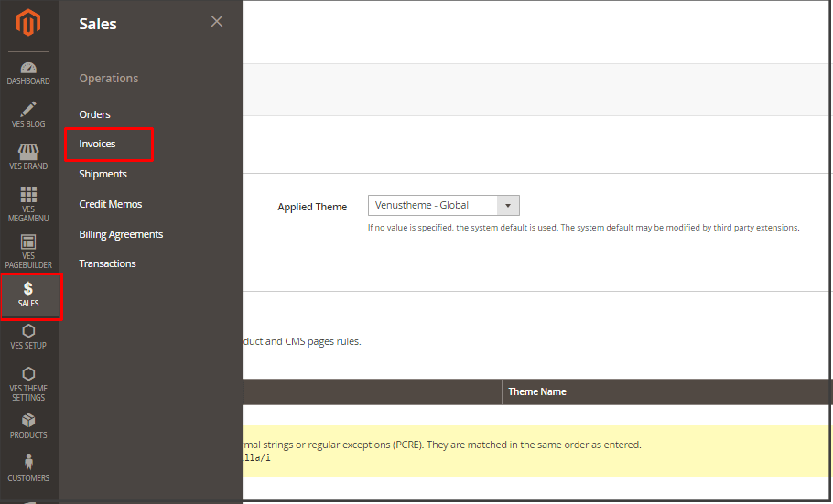The image size is (833, 504).
Task: Open Ves Theme Settings icon
Action: (28, 383)
